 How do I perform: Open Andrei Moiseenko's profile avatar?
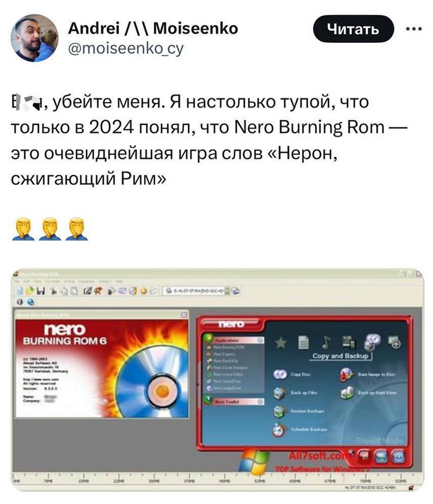[x=35, y=38]
